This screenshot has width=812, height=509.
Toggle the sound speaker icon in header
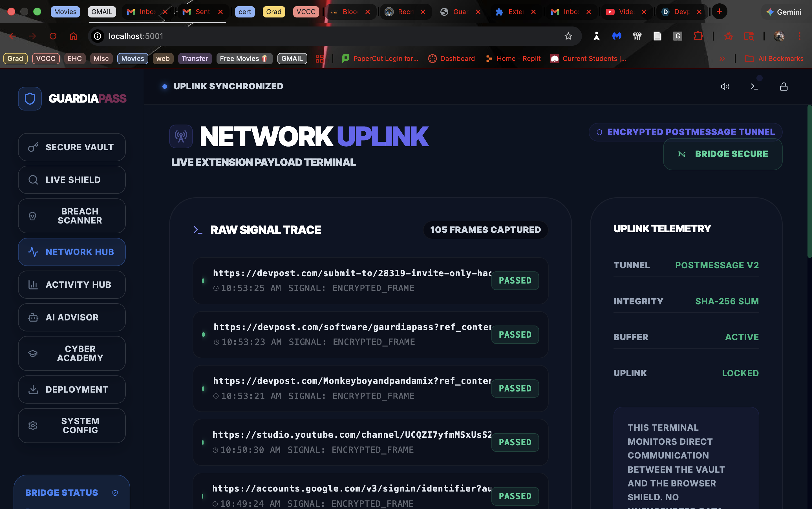point(725,87)
